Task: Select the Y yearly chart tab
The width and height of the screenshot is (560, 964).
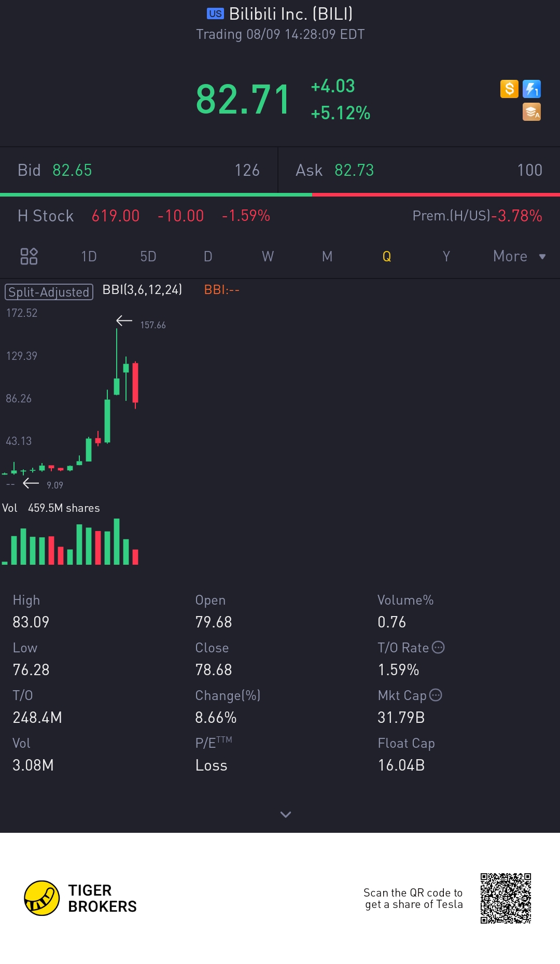Action: [x=446, y=256]
